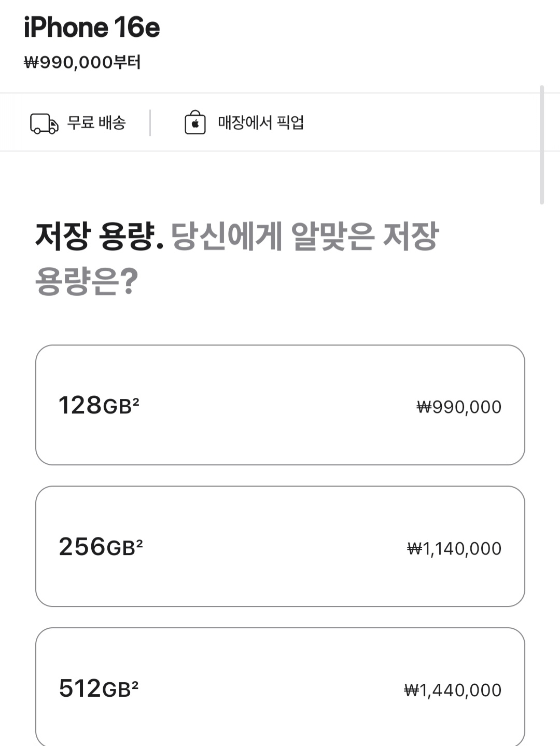Pick the 512GB storage option

[x=280, y=687]
